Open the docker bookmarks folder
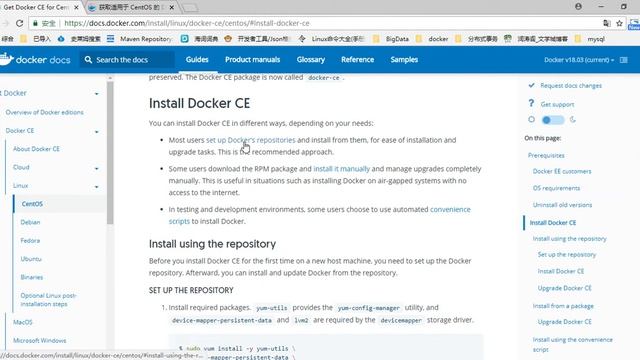Screen dimensions: 640x360 432,39
